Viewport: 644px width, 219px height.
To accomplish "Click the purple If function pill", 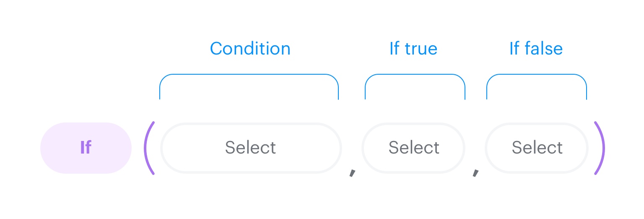I will tap(86, 148).
